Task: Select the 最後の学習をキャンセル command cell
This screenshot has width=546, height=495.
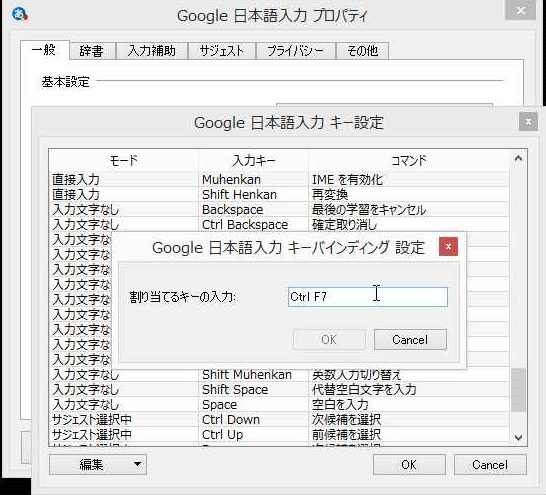Action: [409, 210]
